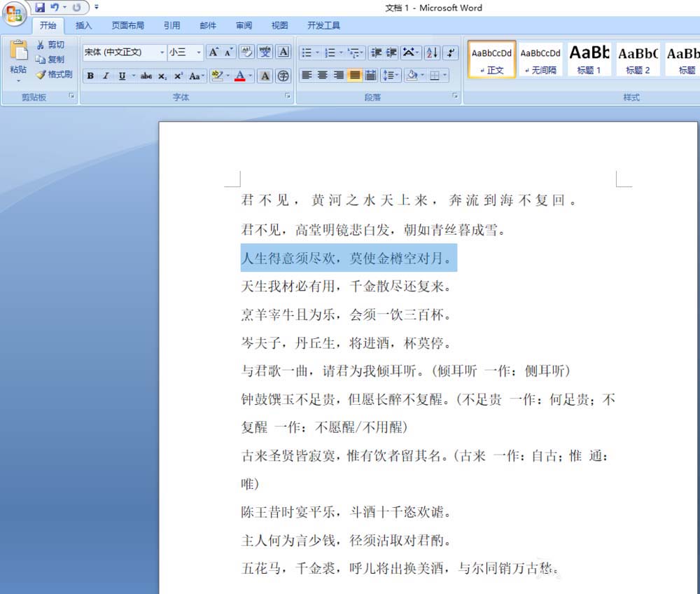Center the text
Screen dimensions: 700x594
pos(323,75)
